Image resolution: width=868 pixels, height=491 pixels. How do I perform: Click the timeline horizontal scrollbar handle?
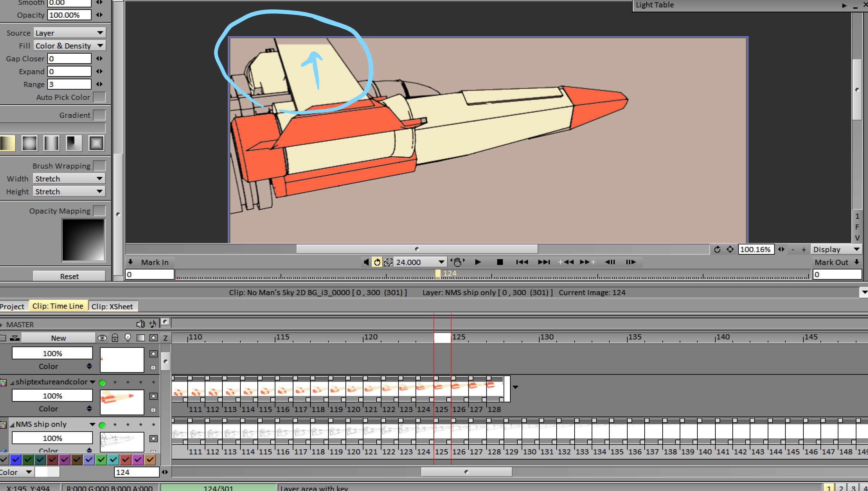pyautogui.click(x=466, y=472)
